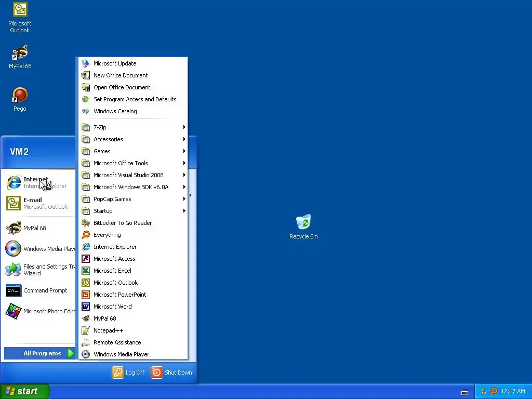Expand the Startup folder
This screenshot has height=399, width=532.
(133, 211)
